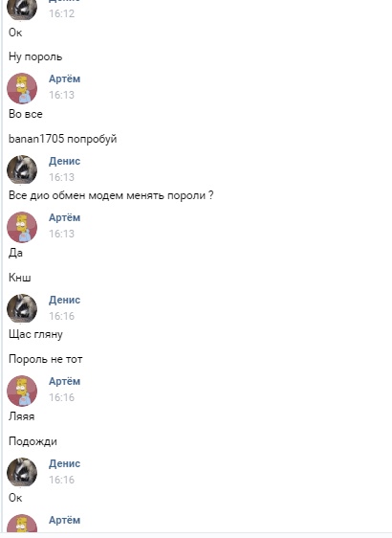This screenshot has height=538, width=392.
Task: Click Артём's avatar above the 'Ляяя' message
Action: (22, 391)
